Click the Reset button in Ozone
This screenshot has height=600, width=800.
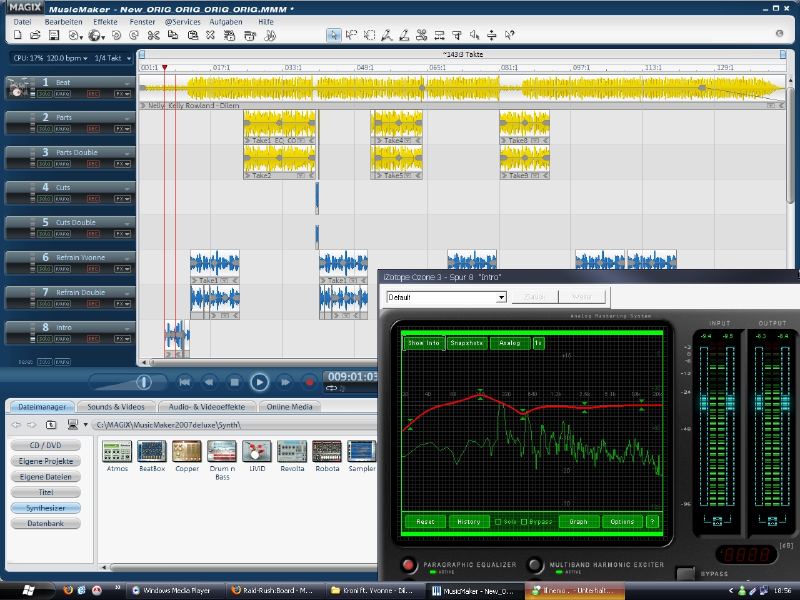point(425,522)
